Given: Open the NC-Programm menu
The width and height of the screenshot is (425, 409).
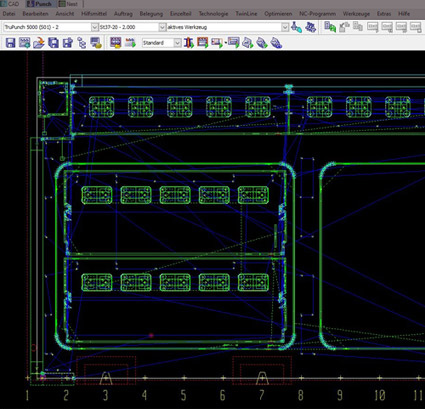Looking at the screenshot, I should click(x=317, y=14).
